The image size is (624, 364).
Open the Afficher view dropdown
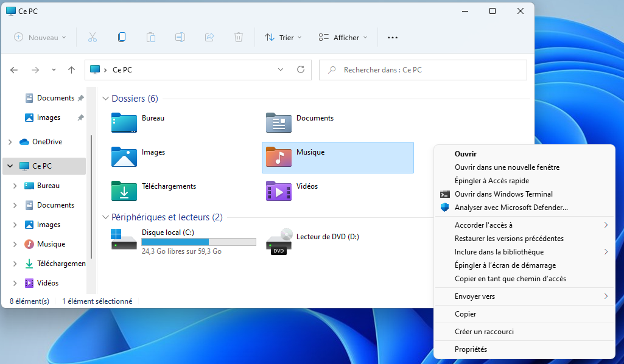[343, 38]
